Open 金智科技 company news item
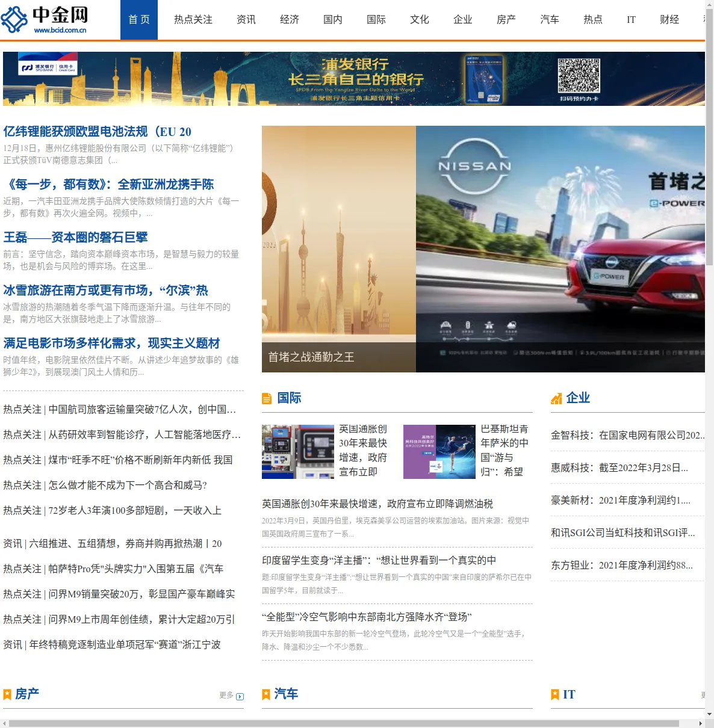The height and width of the screenshot is (728, 714). [628, 436]
